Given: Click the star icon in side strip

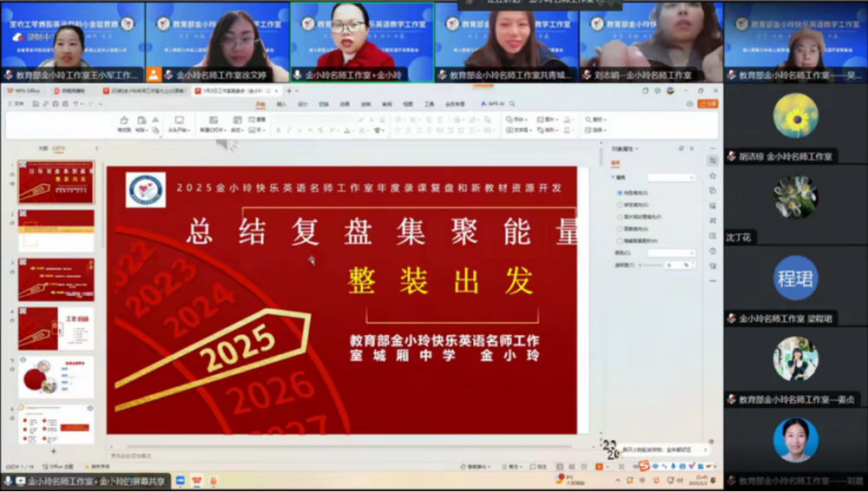Looking at the screenshot, I should [713, 175].
